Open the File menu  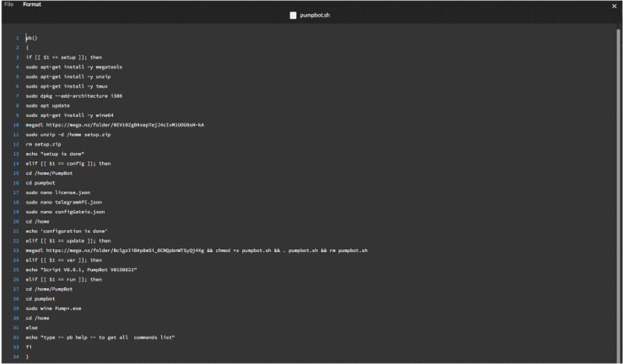8,5
